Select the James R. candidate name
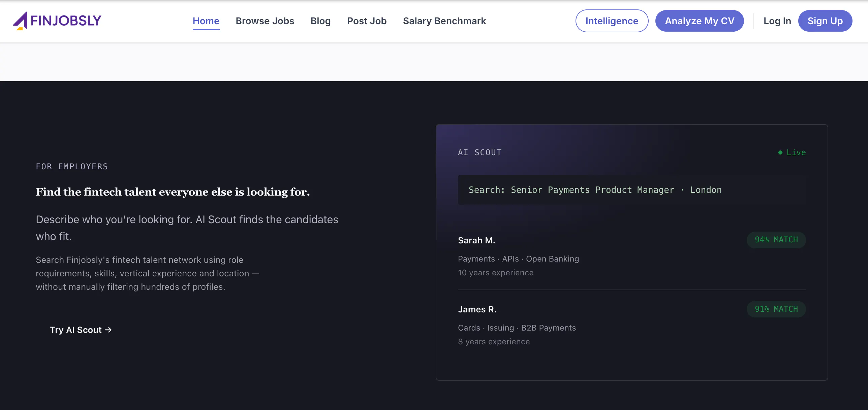The width and height of the screenshot is (868, 410). click(477, 309)
